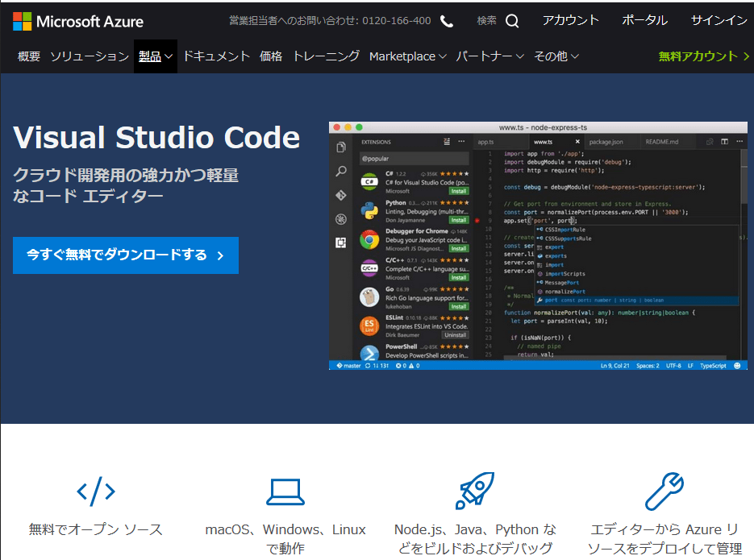Click the 検索 search label
Screen dimensions: 754x560
point(486,21)
